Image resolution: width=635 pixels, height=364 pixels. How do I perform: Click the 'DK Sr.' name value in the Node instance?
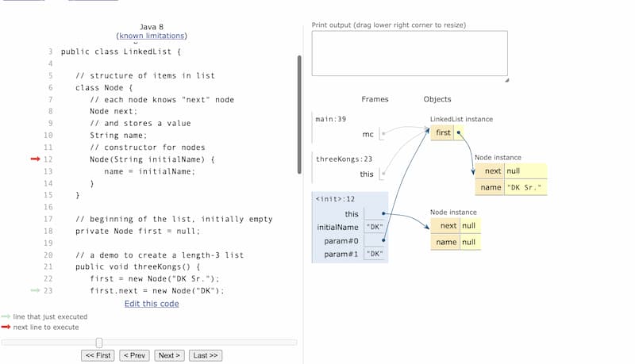pyautogui.click(x=524, y=188)
